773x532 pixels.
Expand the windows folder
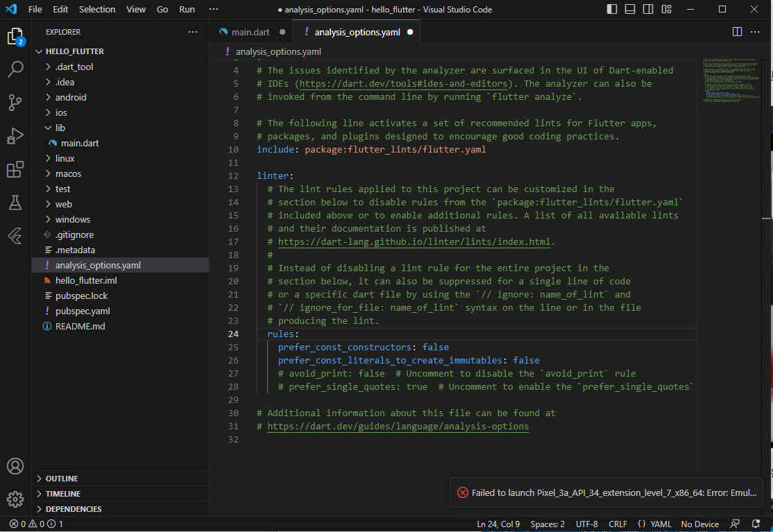click(x=48, y=220)
